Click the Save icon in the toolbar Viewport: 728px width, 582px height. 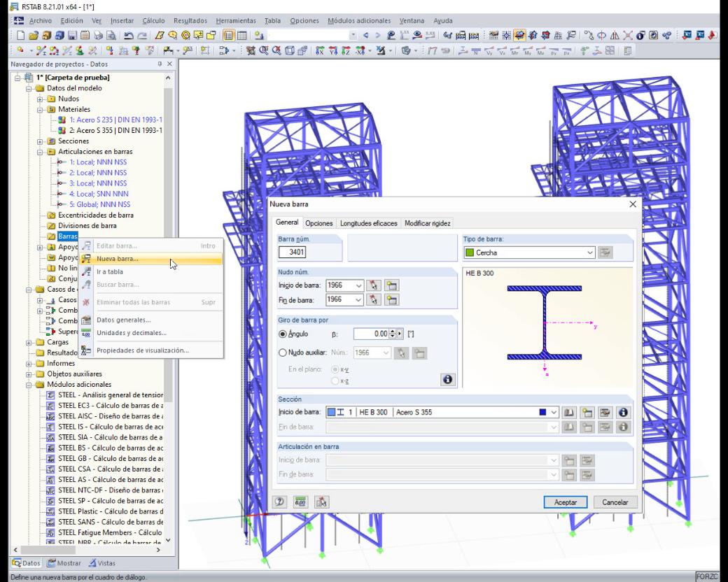coord(72,35)
